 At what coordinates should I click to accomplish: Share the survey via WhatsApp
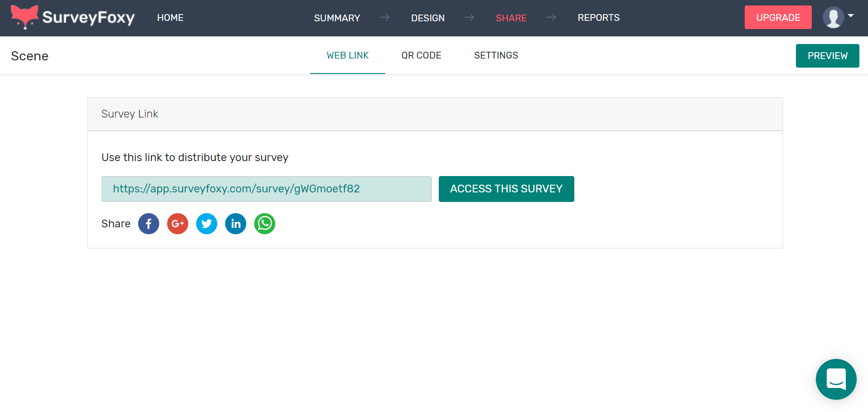pos(265,224)
